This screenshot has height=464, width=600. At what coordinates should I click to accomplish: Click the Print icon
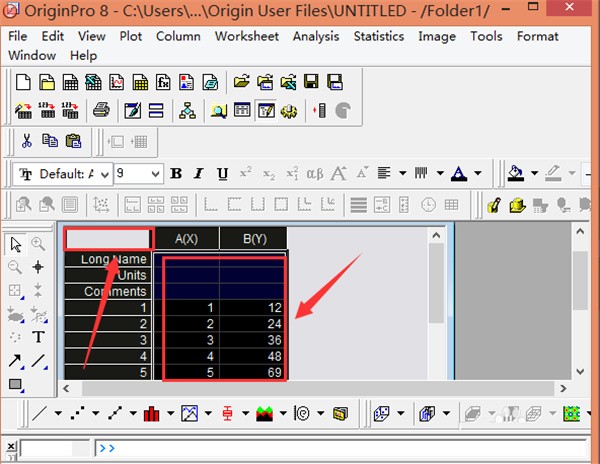pos(101,110)
